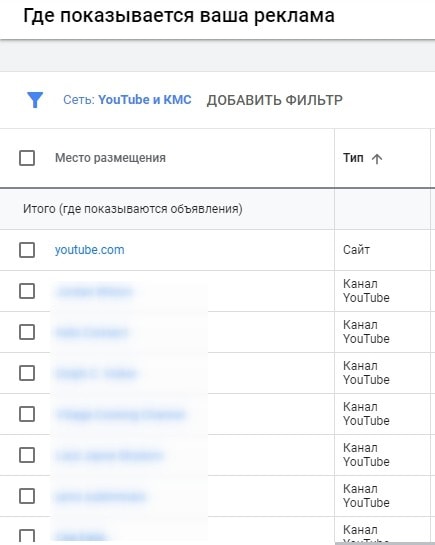Tick the select-all checkbox in the table header
The image size is (435, 545).
pos(27,158)
